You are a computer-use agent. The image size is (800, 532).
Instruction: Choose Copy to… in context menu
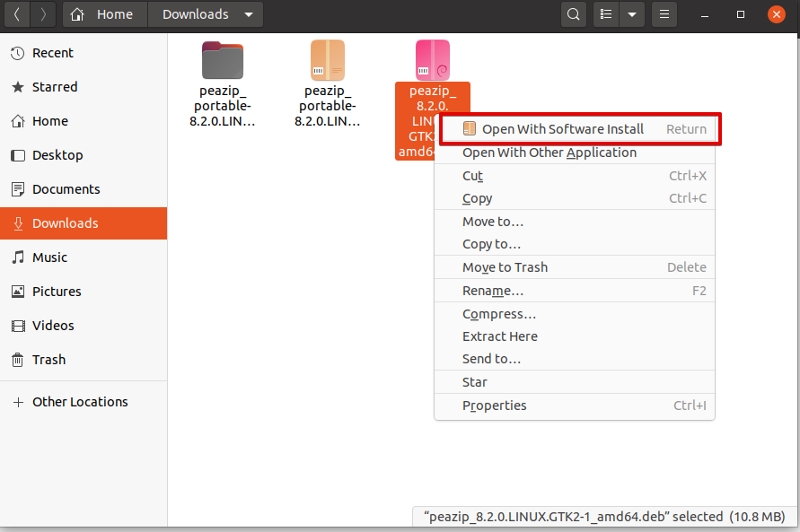point(575,244)
